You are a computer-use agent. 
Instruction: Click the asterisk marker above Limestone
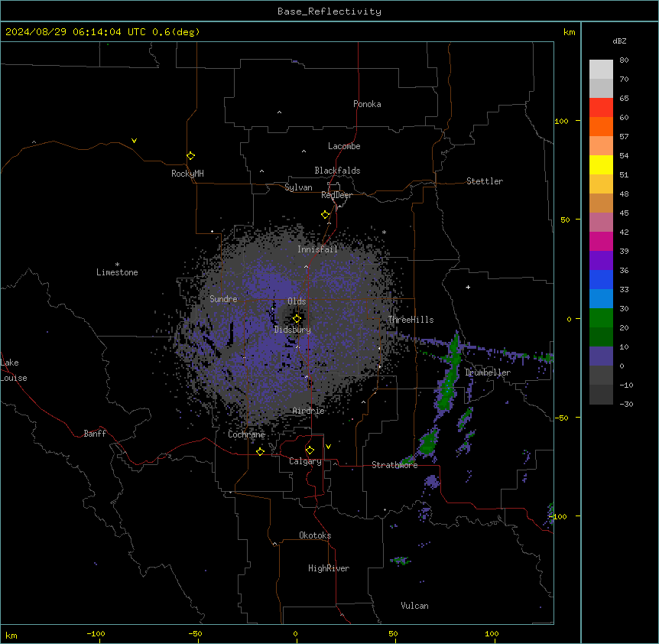(x=117, y=265)
